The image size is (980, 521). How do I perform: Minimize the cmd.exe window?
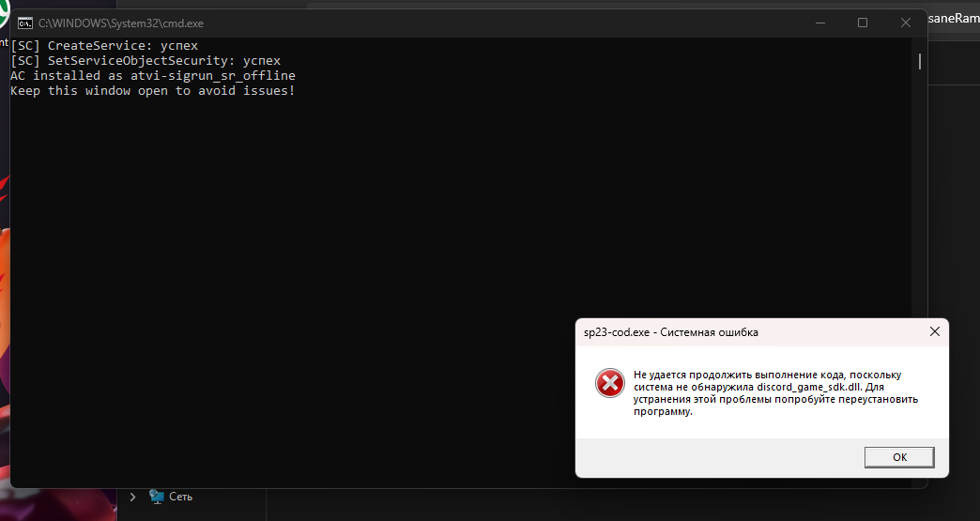click(x=820, y=23)
